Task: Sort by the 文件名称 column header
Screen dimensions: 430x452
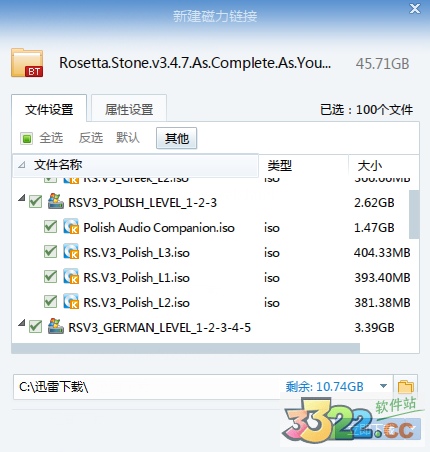Action: (135, 165)
